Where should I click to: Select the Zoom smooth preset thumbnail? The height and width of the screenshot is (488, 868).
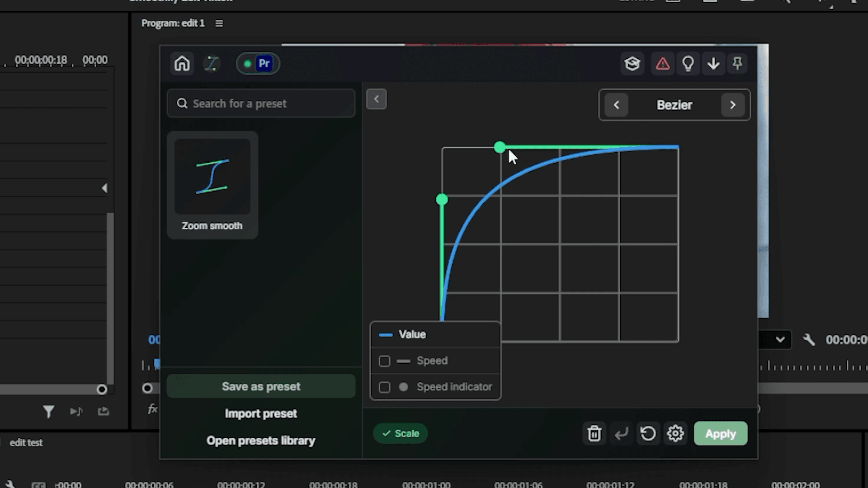pos(212,185)
